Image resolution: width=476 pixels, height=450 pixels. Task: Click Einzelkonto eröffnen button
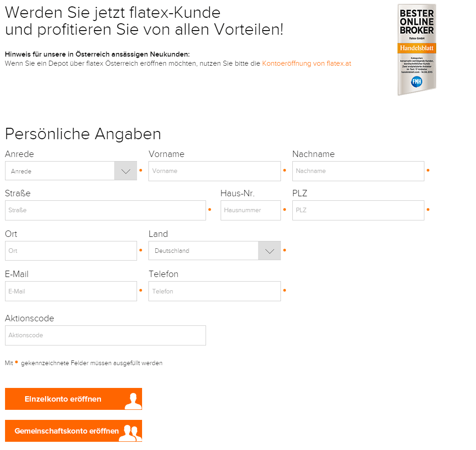click(x=74, y=399)
